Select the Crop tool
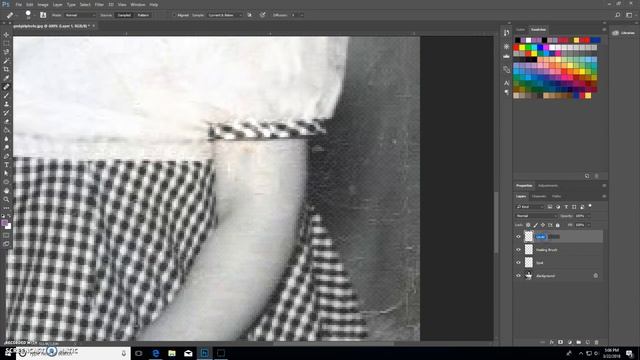640x360 pixels. coord(6,69)
